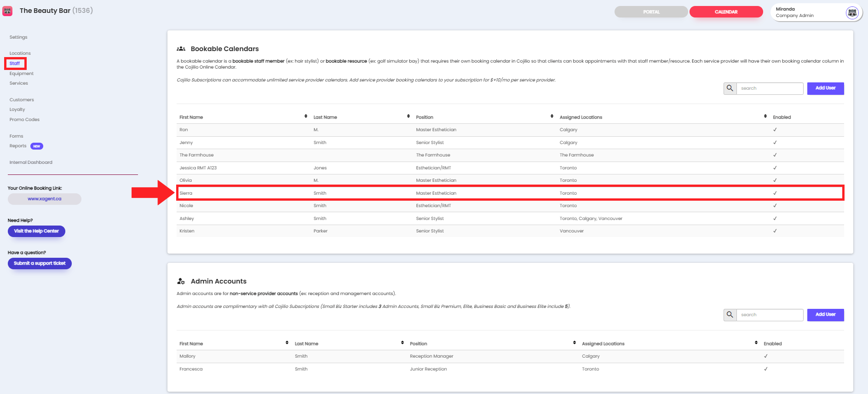This screenshot has width=868, height=394.
Task: Open Miranda's profile avatar icon
Action: [x=852, y=13]
